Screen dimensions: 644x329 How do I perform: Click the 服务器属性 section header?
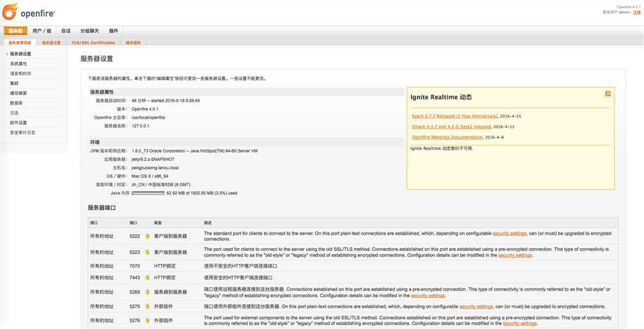pyautogui.click(x=102, y=92)
